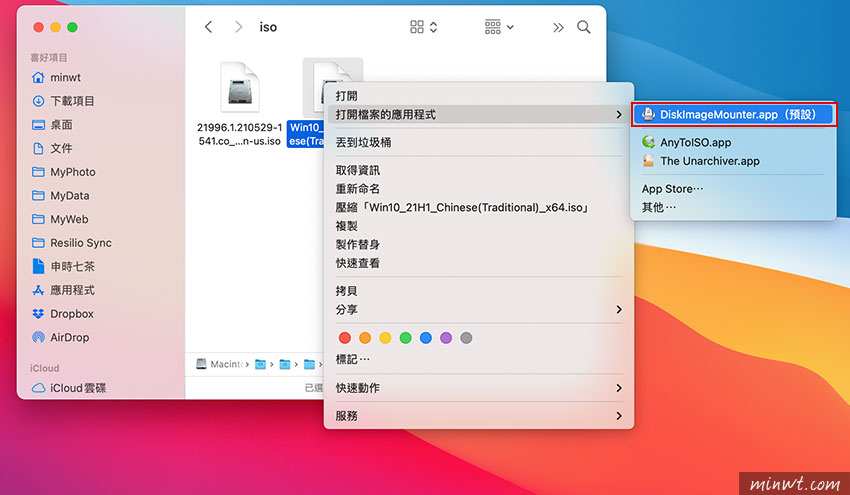
Task: Open 應用程式 in the sidebar
Action: [x=63, y=290]
